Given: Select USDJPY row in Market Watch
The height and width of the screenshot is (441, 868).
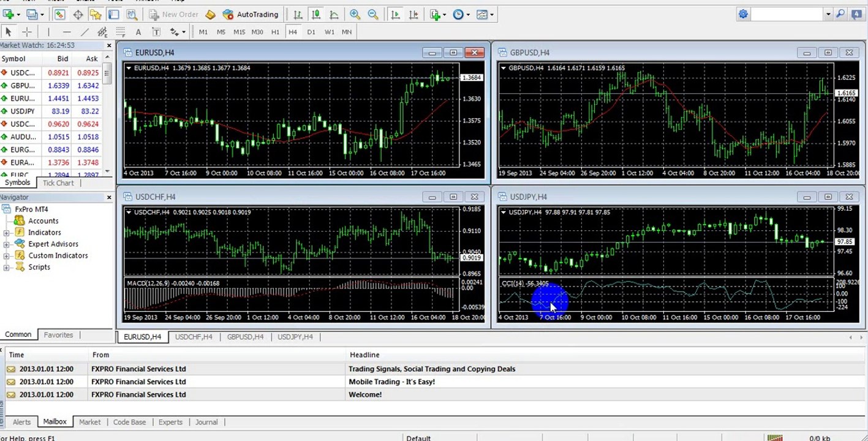Looking at the screenshot, I should point(51,111).
